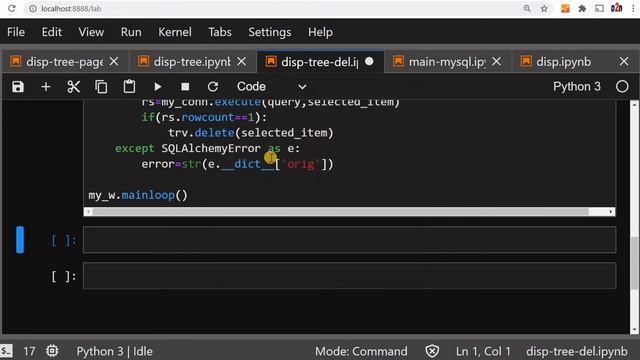Open the browser Extensions puzzle icon
Image resolution: width=640 pixels, height=360 pixels.
[x=582, y=8]
